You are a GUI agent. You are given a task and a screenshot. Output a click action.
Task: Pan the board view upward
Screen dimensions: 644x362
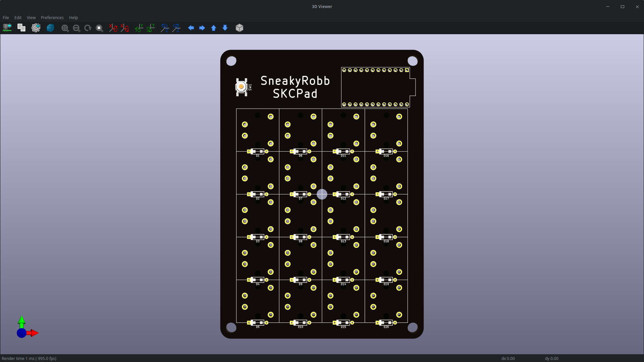[213, 28]
